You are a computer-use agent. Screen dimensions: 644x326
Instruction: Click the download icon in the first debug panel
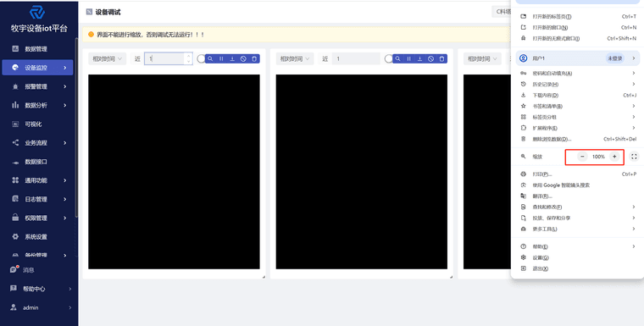coord(232,59)
